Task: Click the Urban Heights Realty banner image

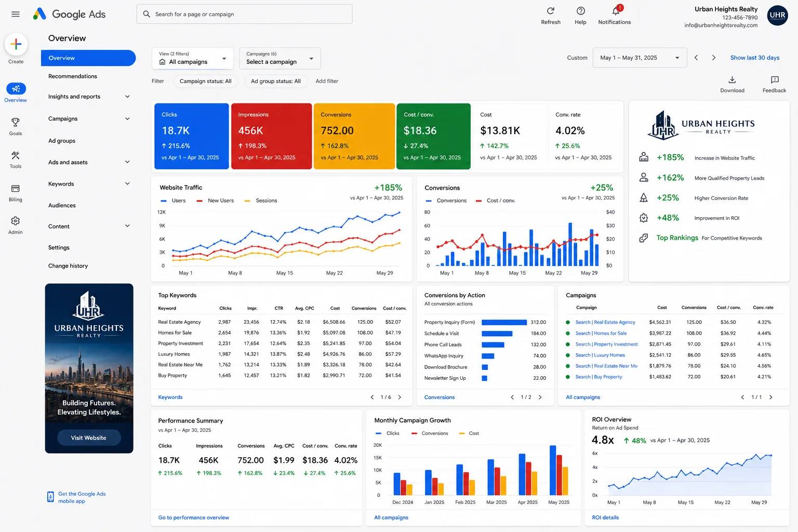Action: [89, 368]
